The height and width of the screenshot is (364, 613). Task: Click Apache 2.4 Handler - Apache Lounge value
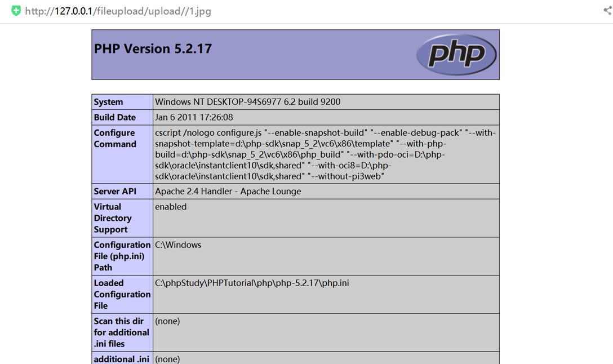(x=228, y=192)
